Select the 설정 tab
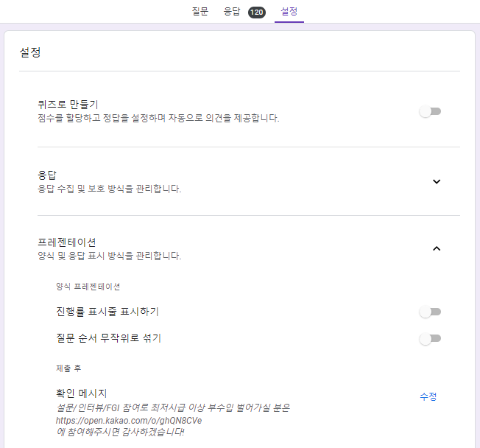The width and height of the screenshot is (480, 448). click(x=289, y=12)
